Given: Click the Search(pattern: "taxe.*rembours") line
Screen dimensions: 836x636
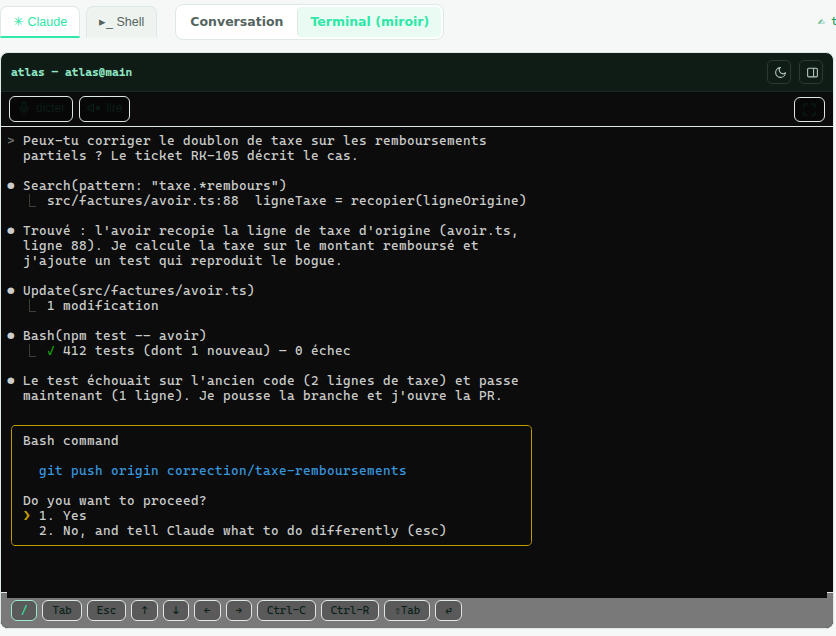Looking at the screenshot, I should [x=155, y=186].
